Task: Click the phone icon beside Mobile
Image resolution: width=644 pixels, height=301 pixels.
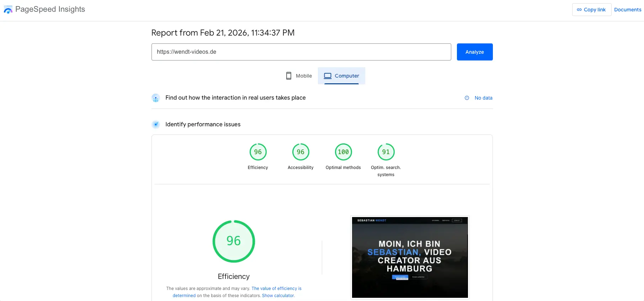Action: tap(289, 76)
